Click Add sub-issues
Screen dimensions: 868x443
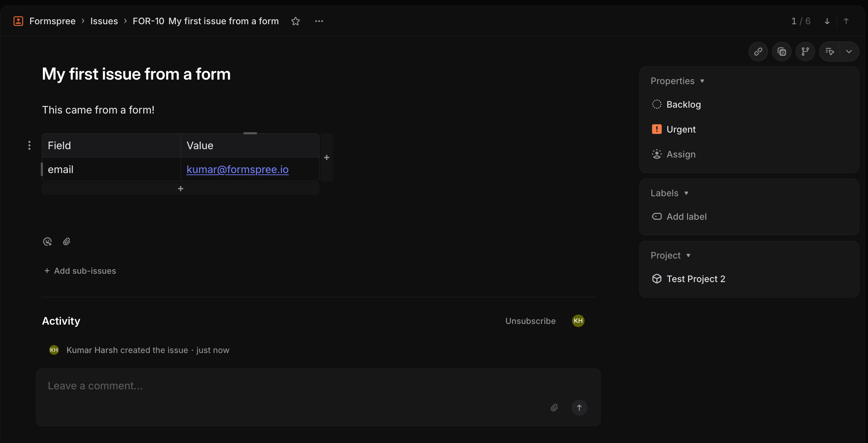80,271
